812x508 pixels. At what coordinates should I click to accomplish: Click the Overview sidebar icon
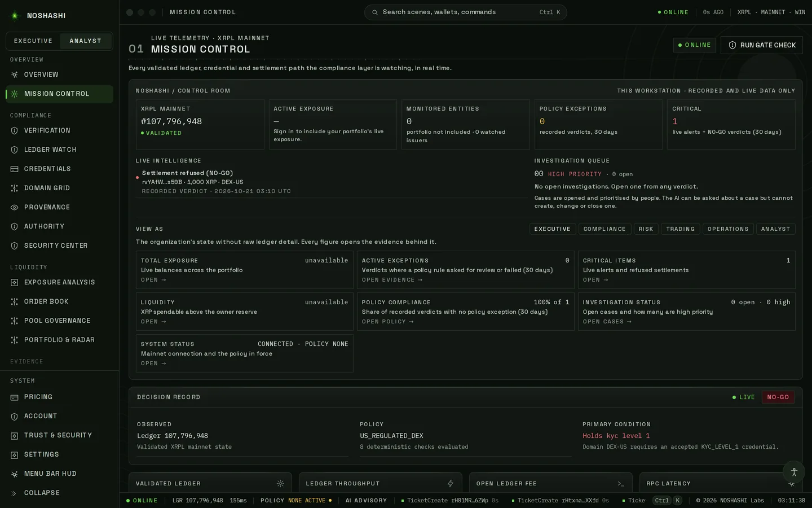(15, 75)
